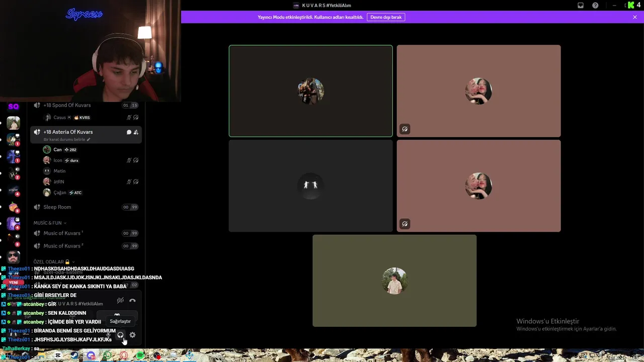
Task: Open Discord from the taskbar
Action: 91,356
